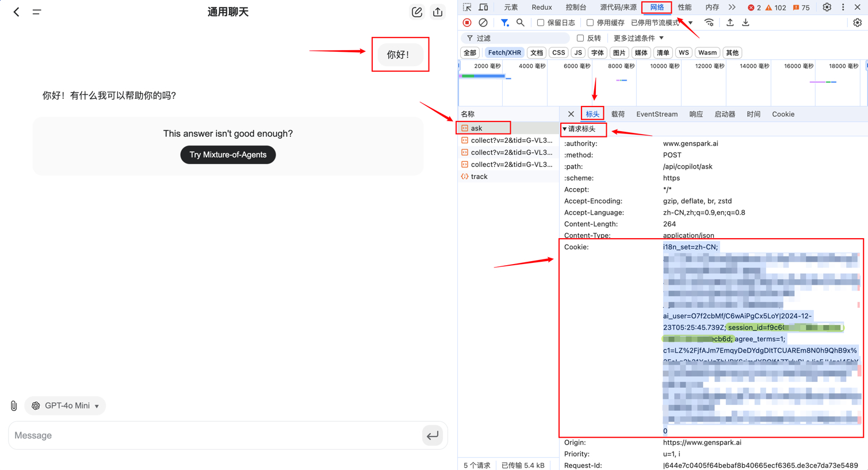Open the 启动器 details tab

point(725,114)
